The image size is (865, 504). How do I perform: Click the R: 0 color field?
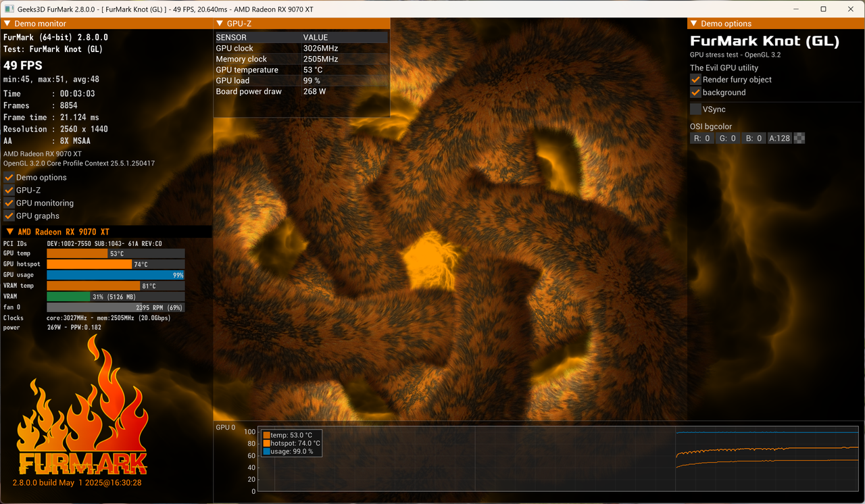point(702,138)
